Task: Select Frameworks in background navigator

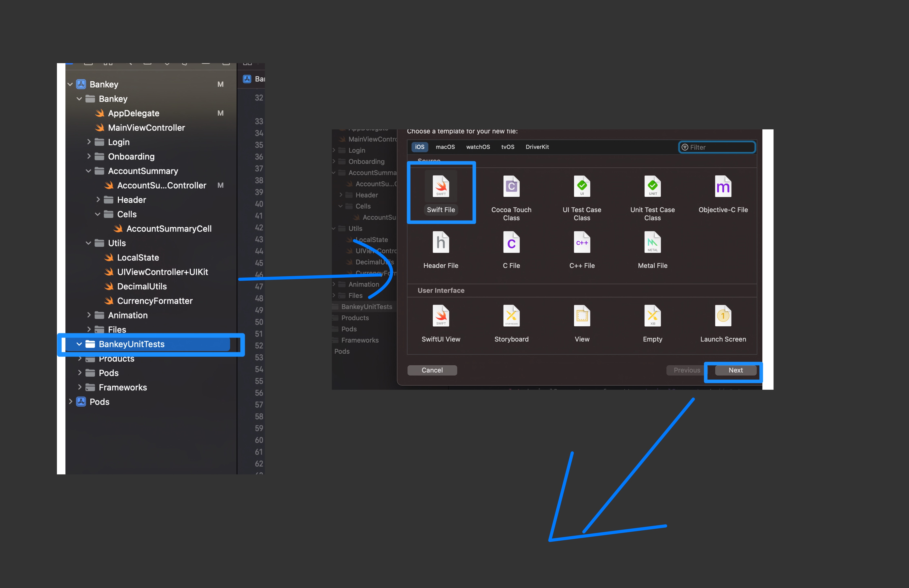Action: [x=359, y=340]
